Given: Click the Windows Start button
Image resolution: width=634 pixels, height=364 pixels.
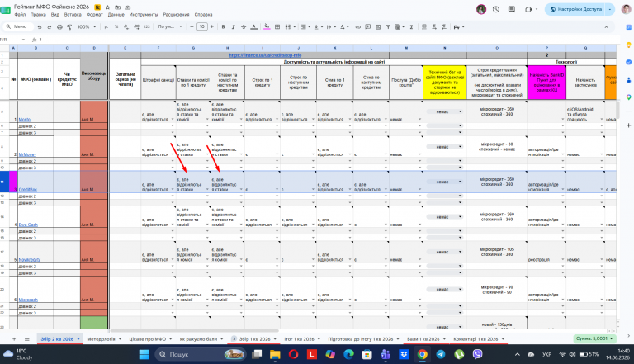Looking at the screenshot, I should (x=144, y=354).
